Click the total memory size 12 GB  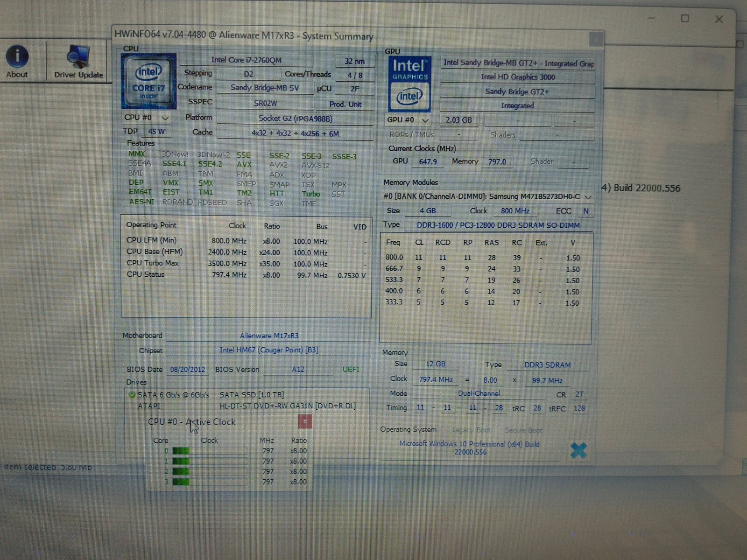coord(435,364)
